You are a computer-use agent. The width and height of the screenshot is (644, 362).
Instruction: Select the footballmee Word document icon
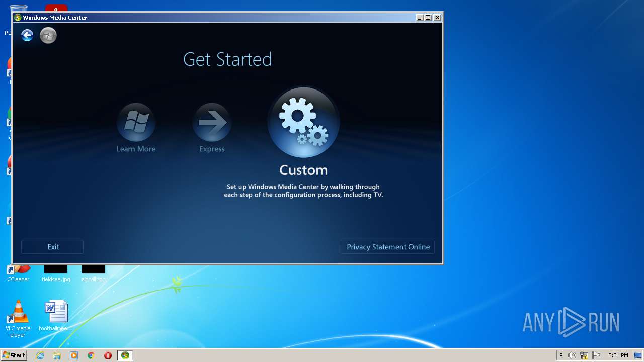pyautogui.click(x=56, y=316)
